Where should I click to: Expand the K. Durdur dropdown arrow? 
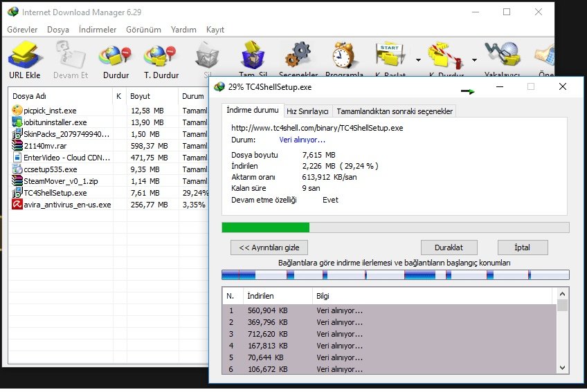474,60
